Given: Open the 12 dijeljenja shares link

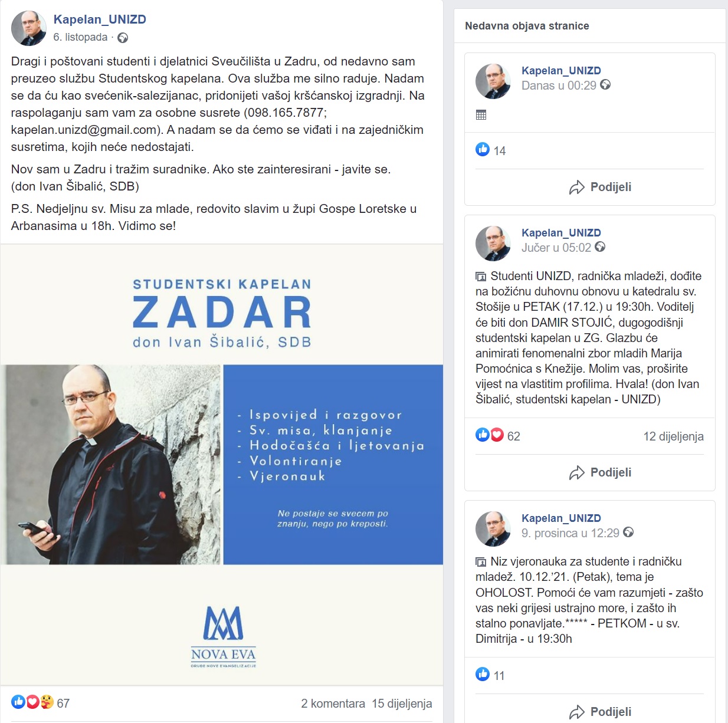Looking at the screenshot, I should 673,436.
